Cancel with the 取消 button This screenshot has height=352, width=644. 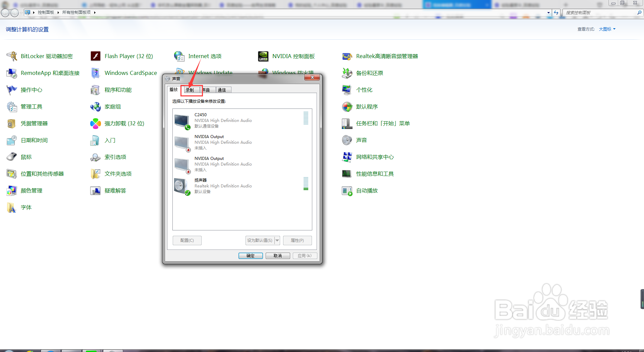[x=278, y=256]
